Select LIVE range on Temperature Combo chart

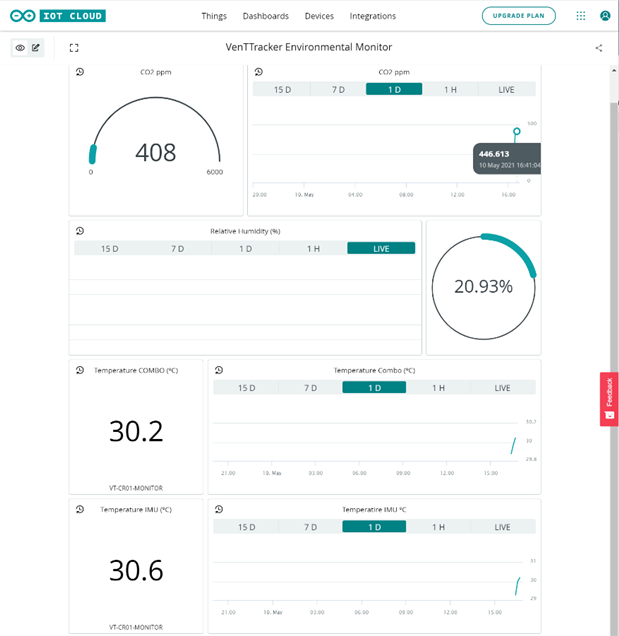pyautogui.click(x=503, y=388)
